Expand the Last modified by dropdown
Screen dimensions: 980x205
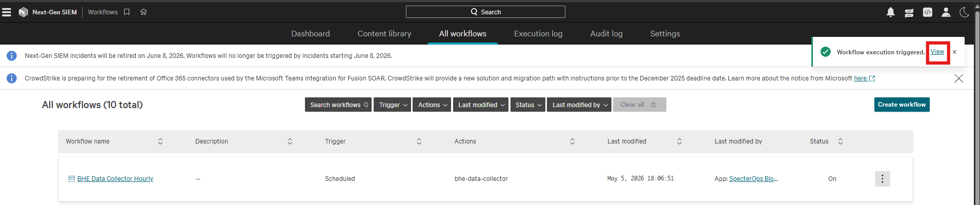click(579, 105)
